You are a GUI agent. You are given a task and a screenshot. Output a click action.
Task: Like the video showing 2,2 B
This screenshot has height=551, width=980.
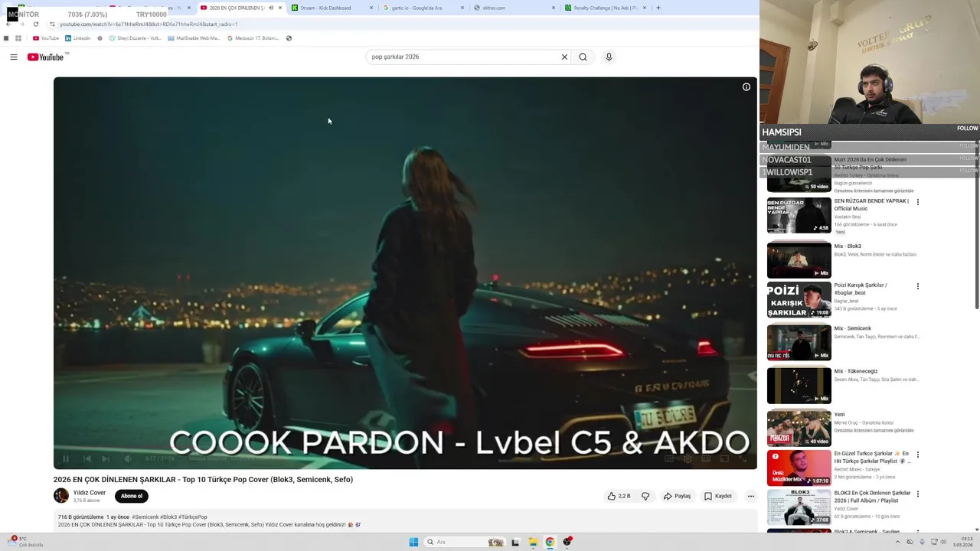tap(619, 496)
